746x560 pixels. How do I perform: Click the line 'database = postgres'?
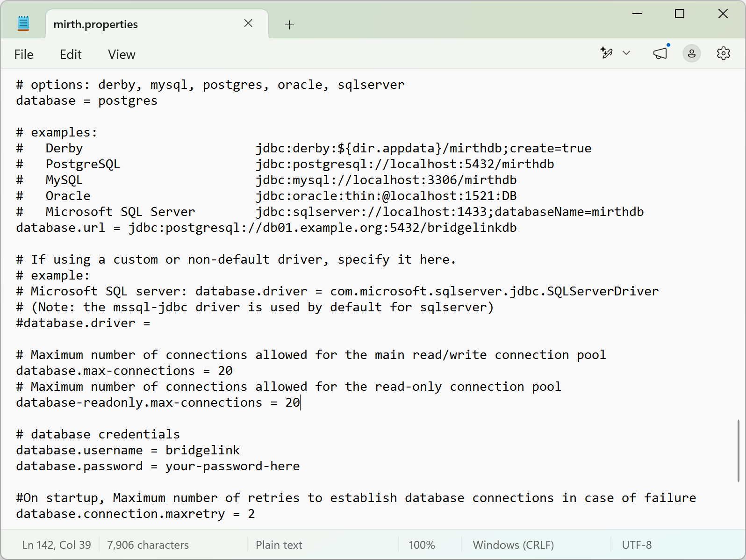87,101
